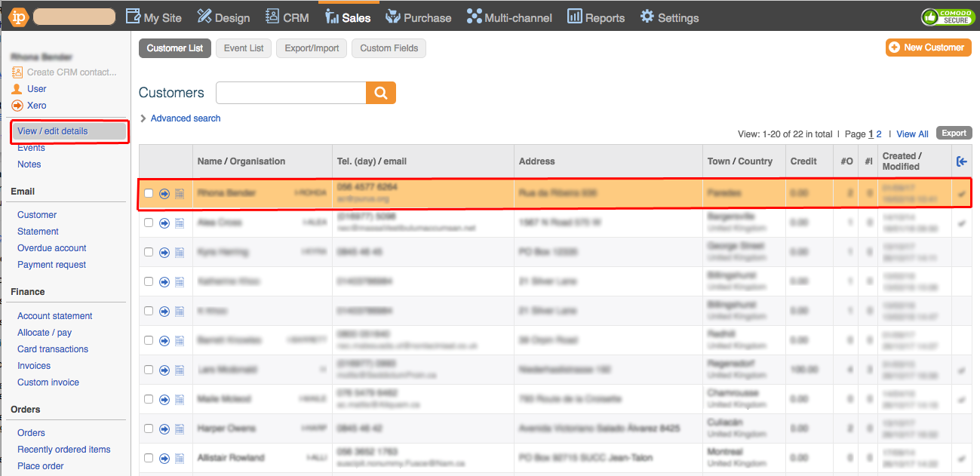Switch to the Event List tab
This screenshot has width=980, height=476.
click(244, 48)
